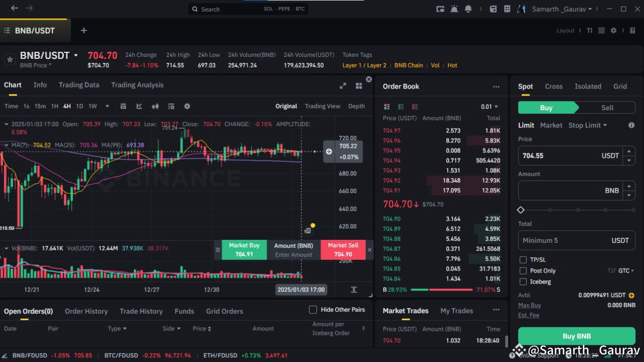Click the Total field with Minimum 5
Image resolution: width=644 pixels, height=362 pixels.
577,240
